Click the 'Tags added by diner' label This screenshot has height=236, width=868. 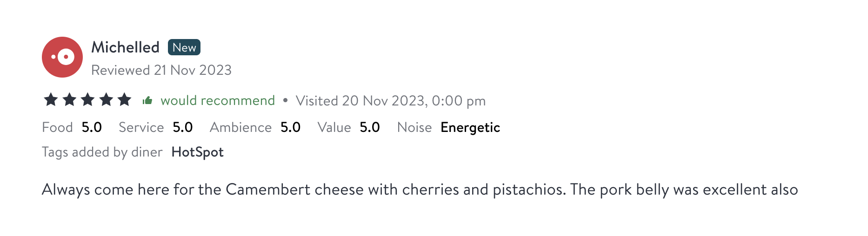(x=102, y=152)
